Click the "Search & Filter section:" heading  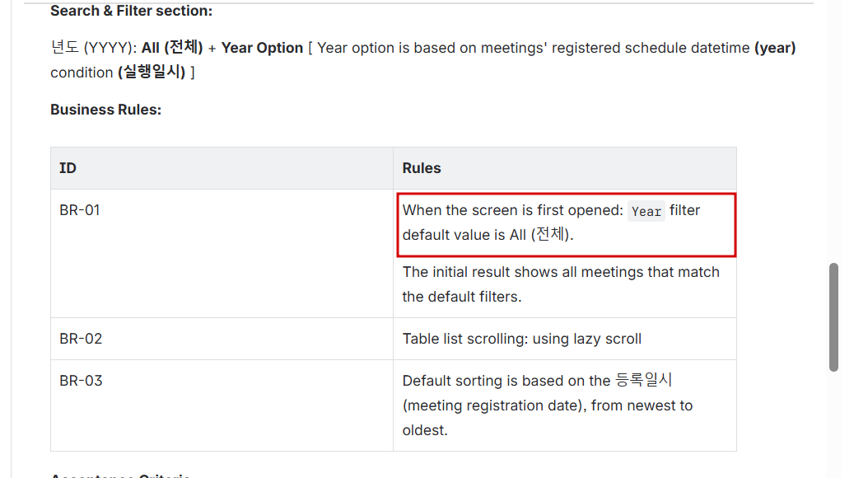pyautogui.click(x=131, y=12)
